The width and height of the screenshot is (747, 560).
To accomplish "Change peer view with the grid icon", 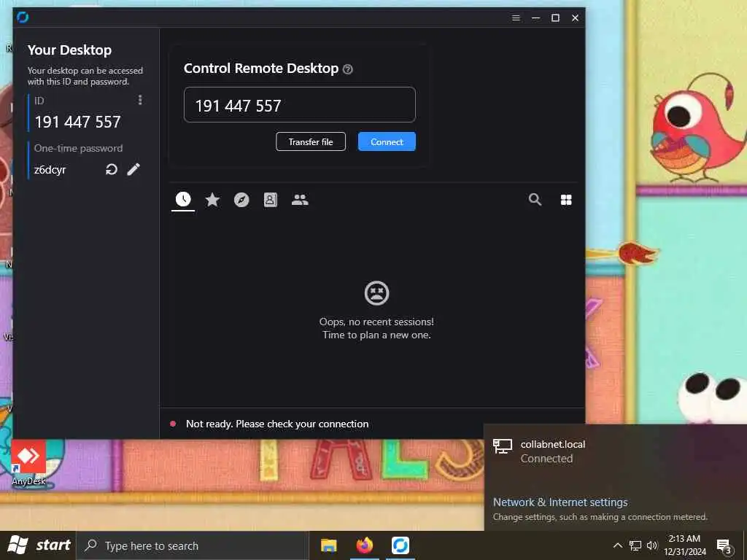I will pyautogui.click(x=566, y=200).
